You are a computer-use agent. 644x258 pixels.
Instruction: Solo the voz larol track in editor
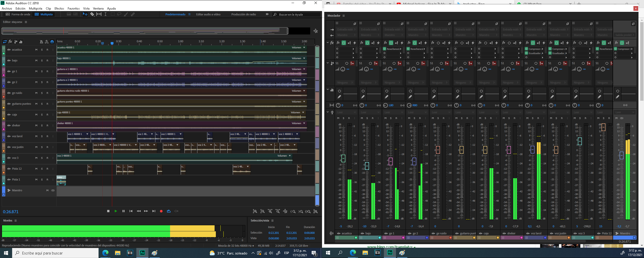pyautogui.click(x=42, y=136)
